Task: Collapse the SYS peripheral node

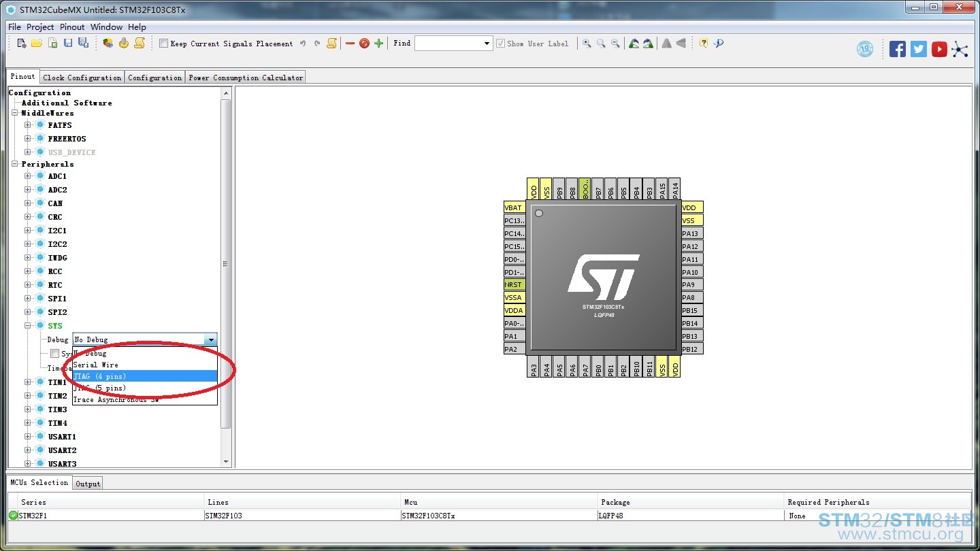Action: tap(28, 326)
